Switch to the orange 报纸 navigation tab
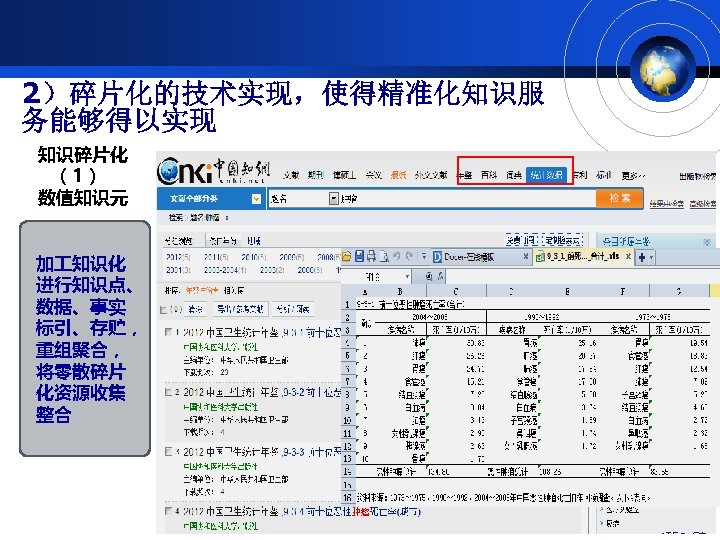720x540 pixels. pos(398,175)
